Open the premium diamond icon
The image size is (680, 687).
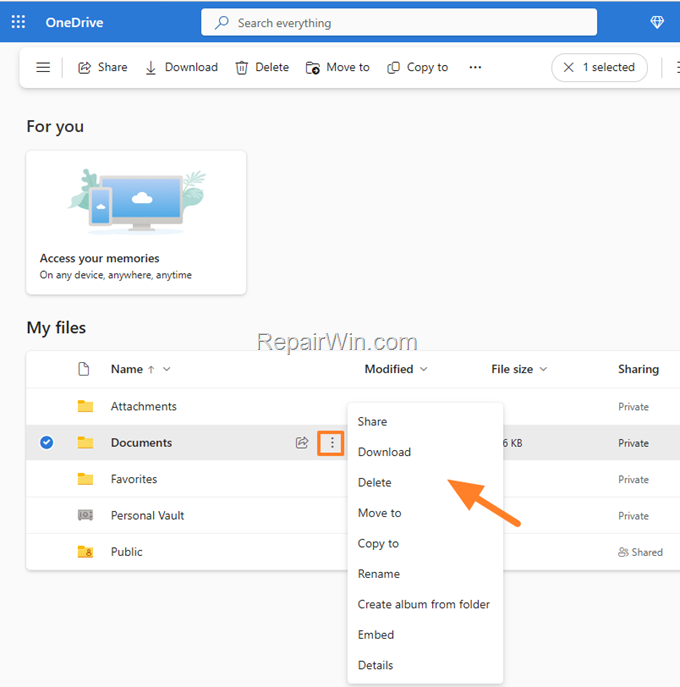coord(657,22)
